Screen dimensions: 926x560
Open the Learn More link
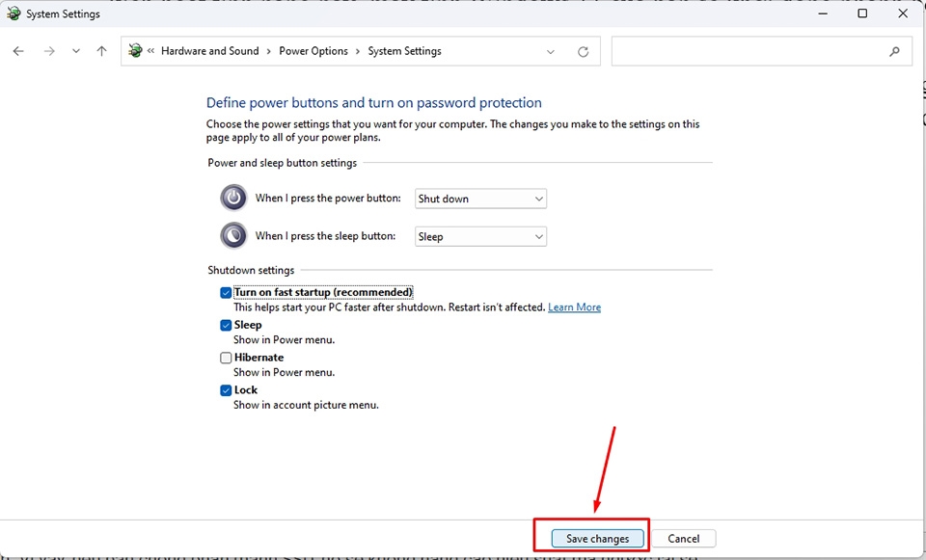pos(574,307)
